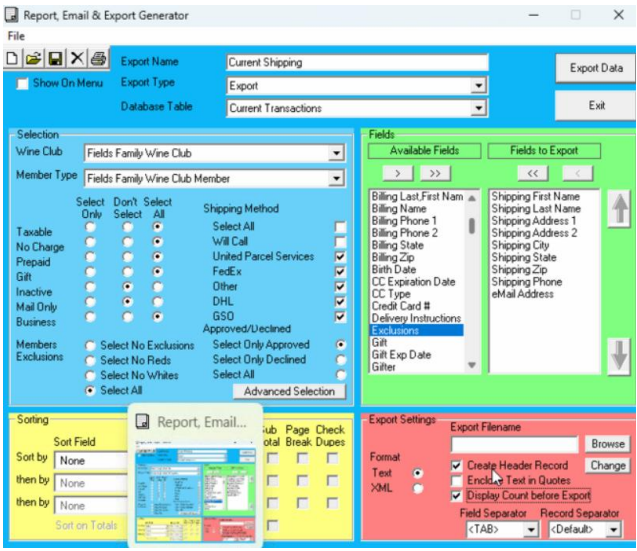
Task: Click the Exit button
Action: click(596, 106)
